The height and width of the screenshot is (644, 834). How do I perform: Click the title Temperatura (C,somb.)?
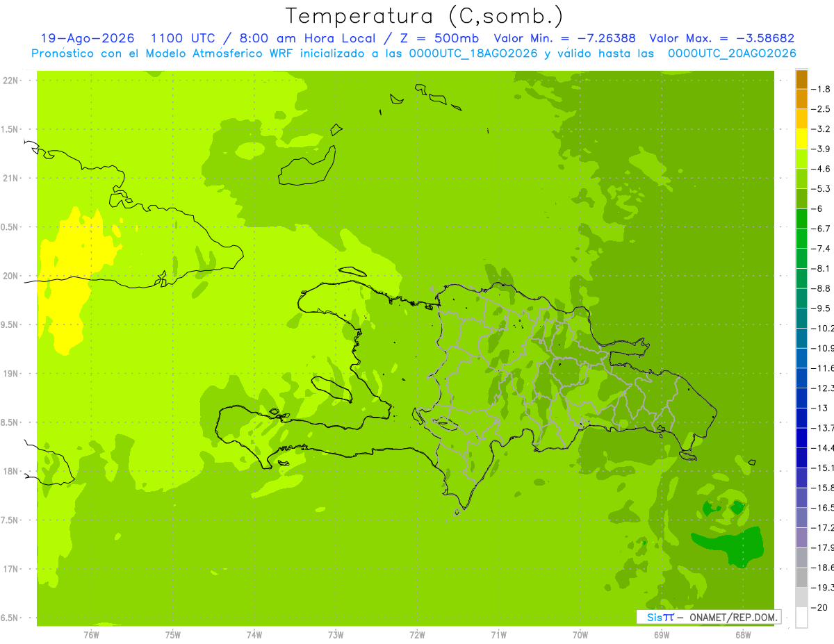(x=425, y=16)
